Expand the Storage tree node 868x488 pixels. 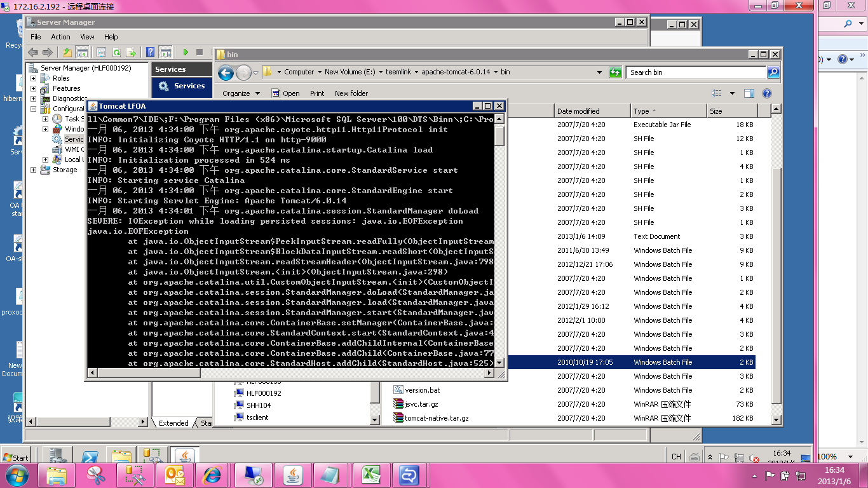(34, 170)
